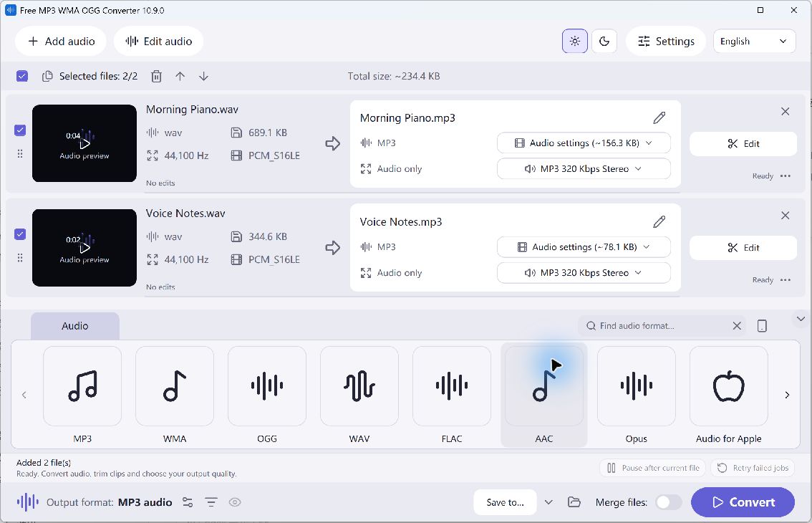Toggle the select-all files checkbox
The height and width of the screenshot is (523, 812).
click(x=21, y=76)
